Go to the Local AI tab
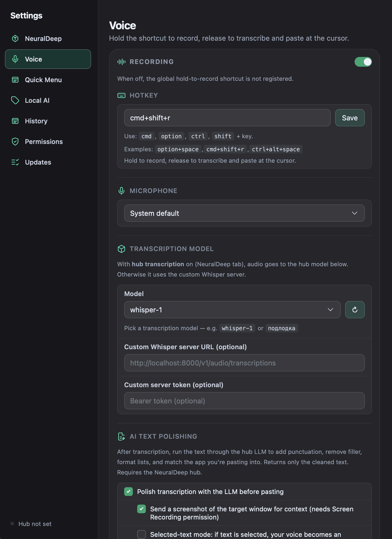Screen dimensions: 392x539 (48, 100)
